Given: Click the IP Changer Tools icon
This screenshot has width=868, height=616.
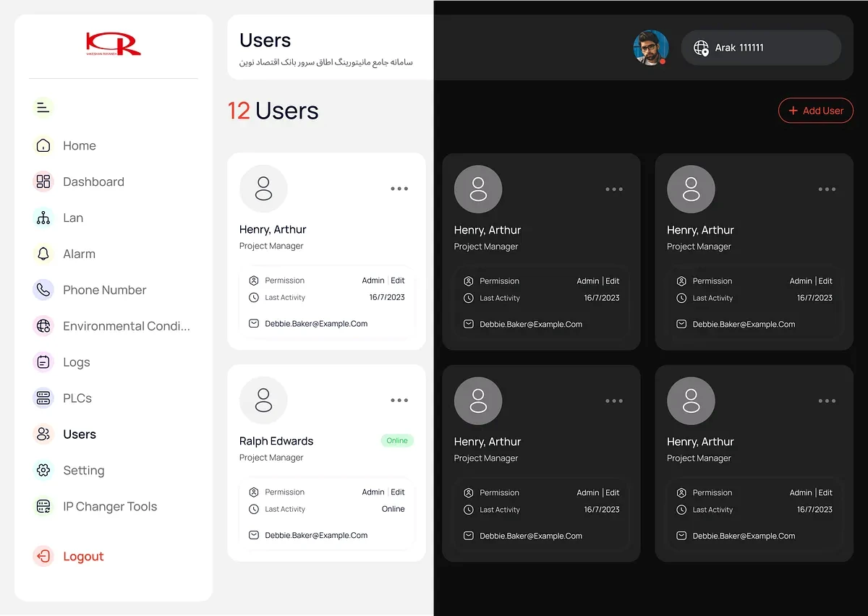Looking at the screenshot, I should tap(43, 506).
